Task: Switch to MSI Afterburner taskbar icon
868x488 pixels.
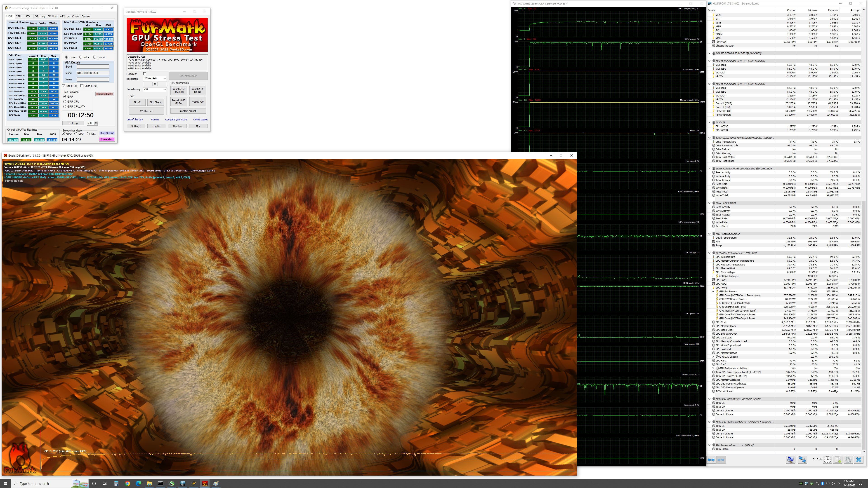Action: click(x=172, y=483)
